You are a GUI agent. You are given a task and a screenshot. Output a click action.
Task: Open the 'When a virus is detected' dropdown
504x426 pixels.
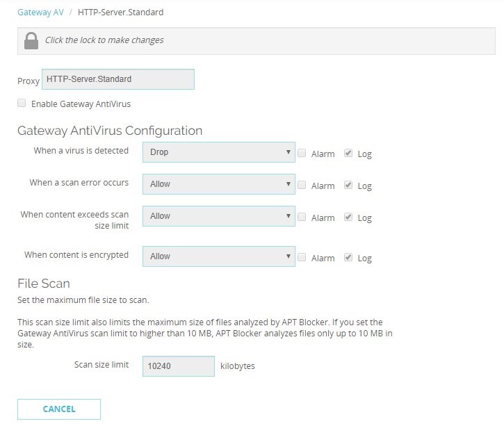(x=218, y=152)
